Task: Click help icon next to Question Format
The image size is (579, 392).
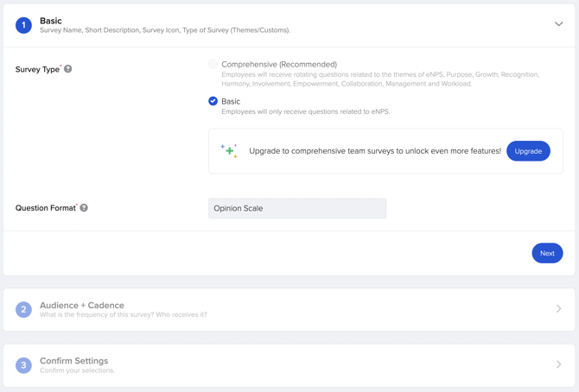Action: (84, 208)
